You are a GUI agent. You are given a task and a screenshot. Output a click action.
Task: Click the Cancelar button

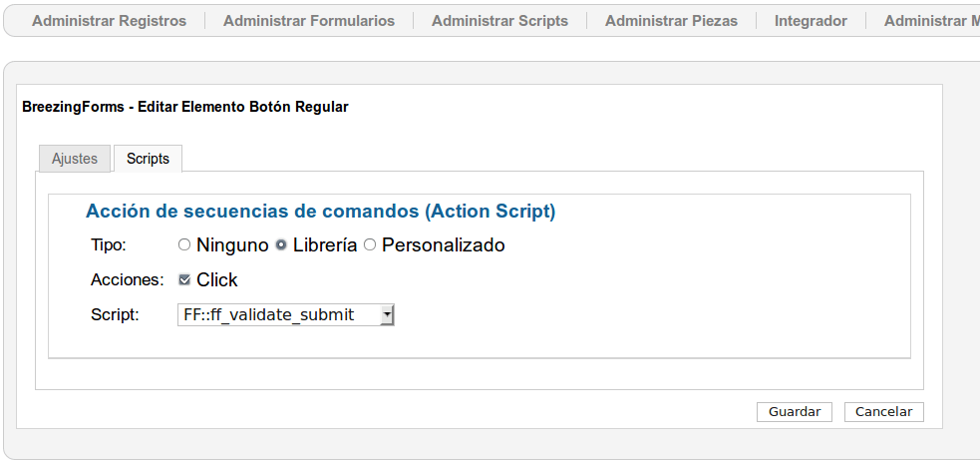[883, 412]
